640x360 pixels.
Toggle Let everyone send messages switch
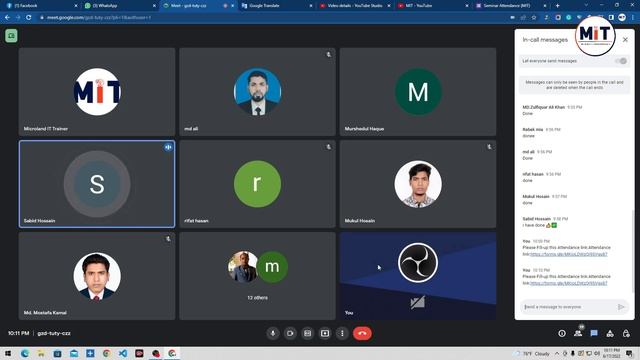pyautogui.click(x=621, y=61)
